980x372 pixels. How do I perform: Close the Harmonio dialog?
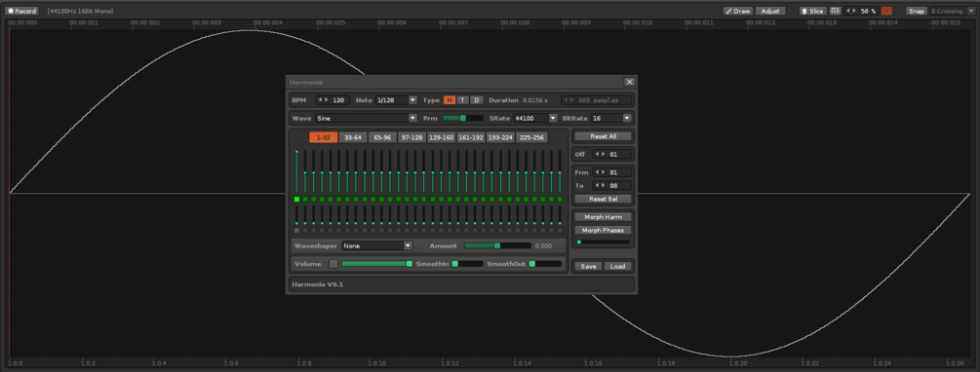629,82
